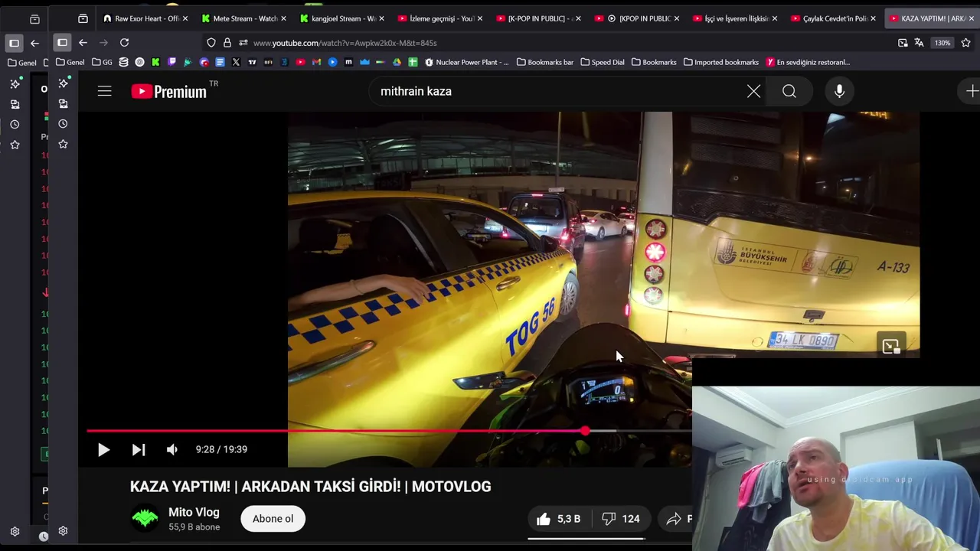Open Mito Vlog channel avatar
The width and height of the screenshot is (980, 551).
point(145,519)
